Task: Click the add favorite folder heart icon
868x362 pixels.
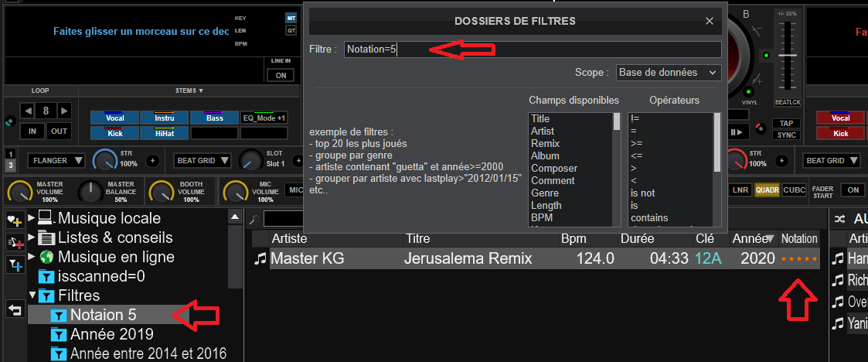Action: point(14,220)
